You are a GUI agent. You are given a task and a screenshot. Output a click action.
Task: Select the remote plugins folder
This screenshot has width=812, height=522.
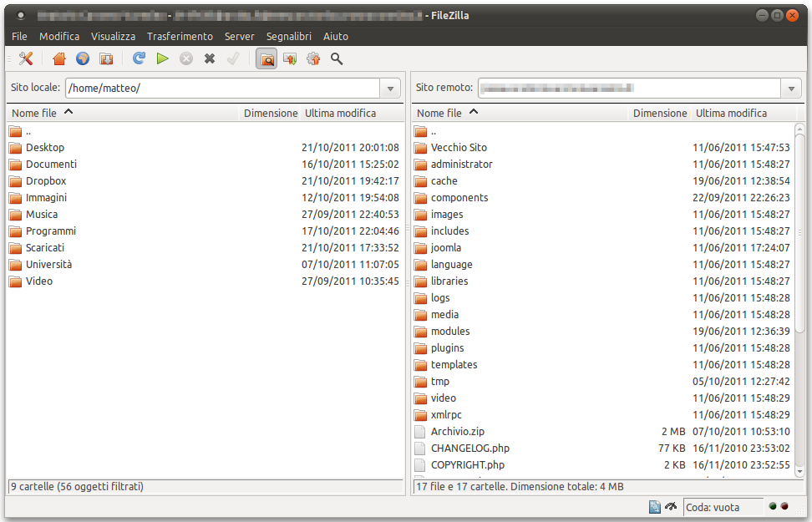[x=603, y=348]
